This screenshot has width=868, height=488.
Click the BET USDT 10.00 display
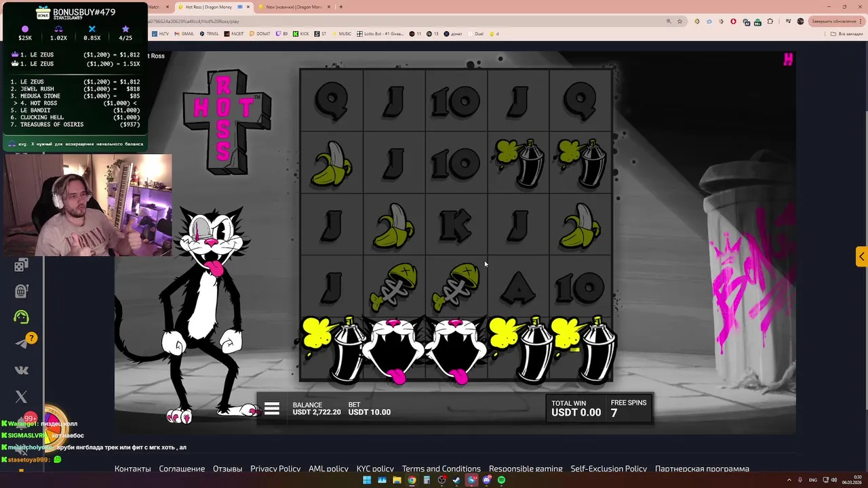pos(369,408)
